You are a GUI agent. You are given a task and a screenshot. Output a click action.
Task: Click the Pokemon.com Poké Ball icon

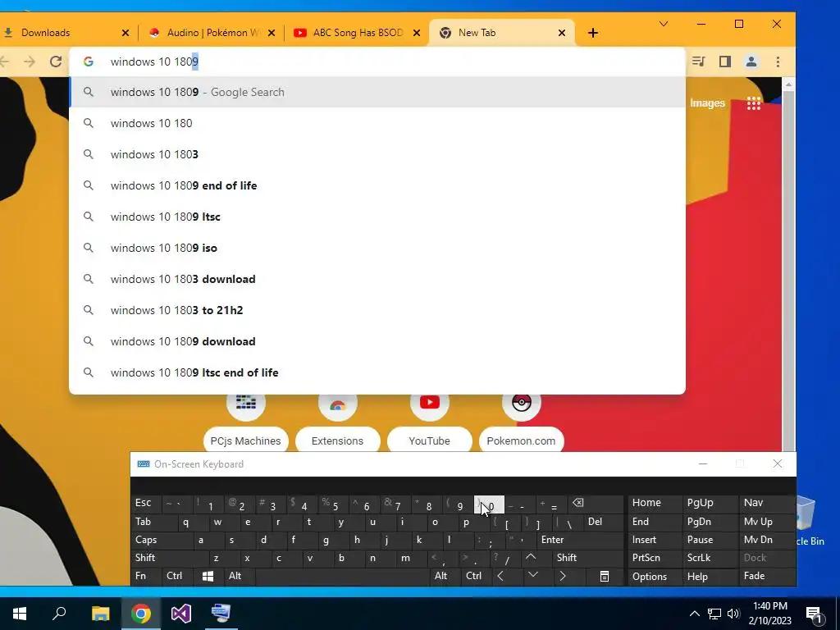coord(521,402)
